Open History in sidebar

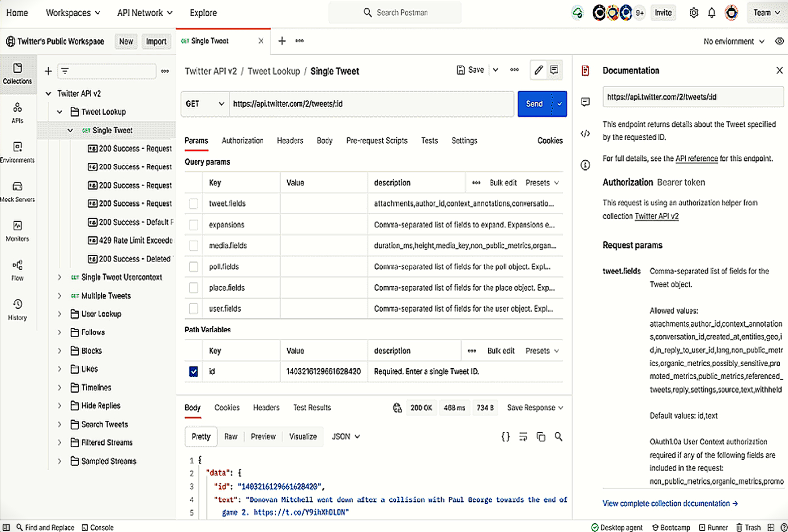click(x=18, y=310)
